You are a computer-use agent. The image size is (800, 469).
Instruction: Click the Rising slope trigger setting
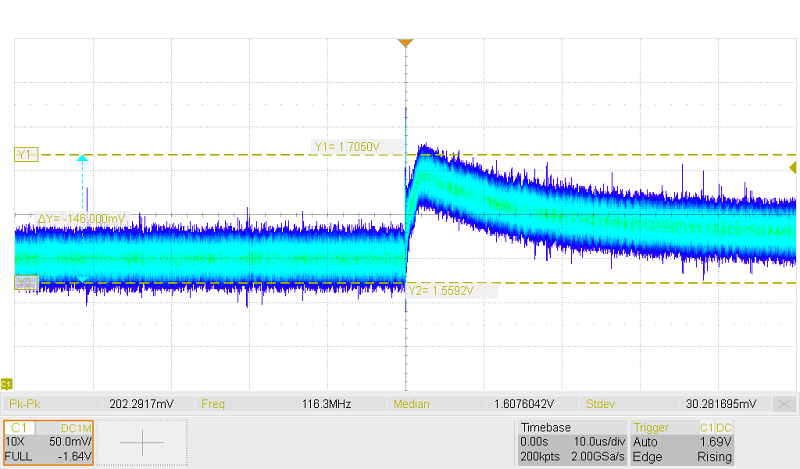pyautogui.click(x=716, y=456)
